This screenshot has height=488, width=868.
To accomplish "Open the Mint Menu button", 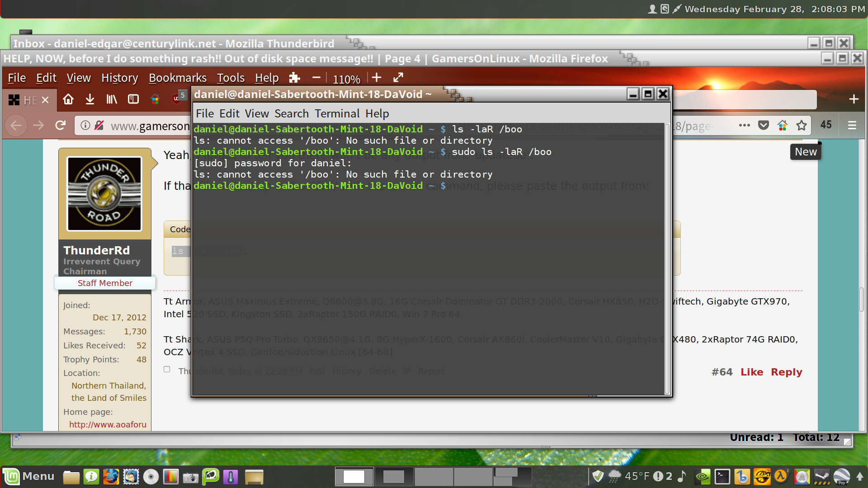I will (x=29, y=476).
